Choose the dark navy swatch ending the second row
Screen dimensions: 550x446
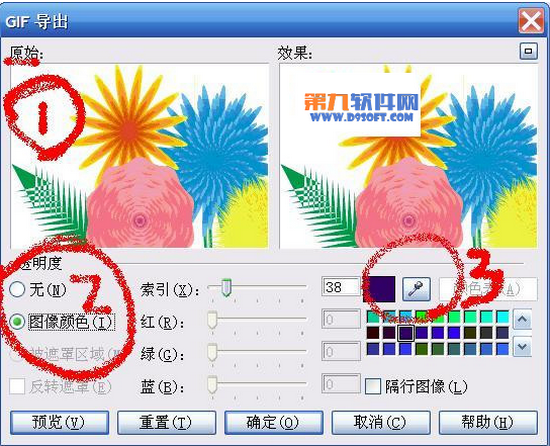click(503, 333)
